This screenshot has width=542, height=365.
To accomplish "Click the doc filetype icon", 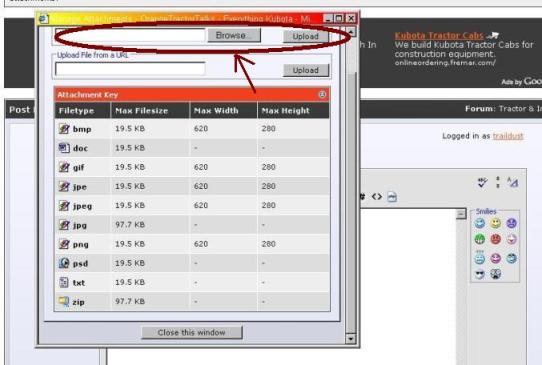I will (x=64, y=148).
